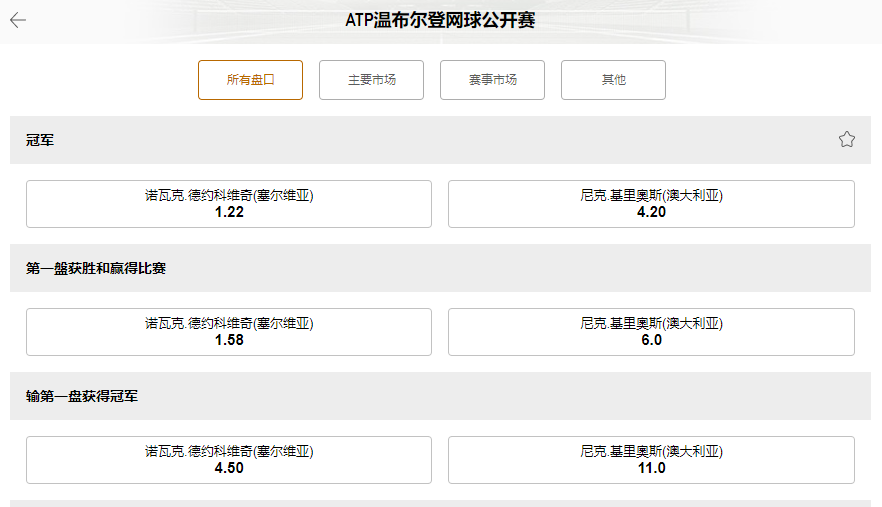The image size is (882, 507).
Task: Collapse the 冠军 section header
Action: tap(440, 140)
